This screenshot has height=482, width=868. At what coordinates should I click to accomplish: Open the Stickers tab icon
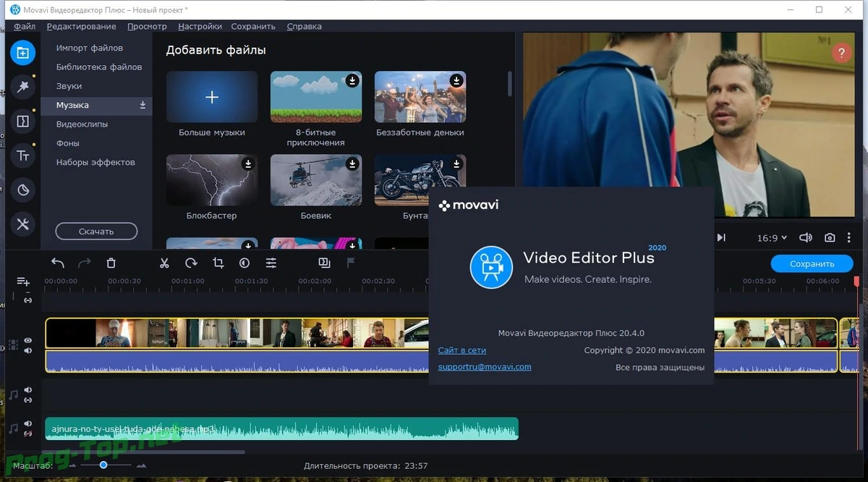(x=22, y=190)
